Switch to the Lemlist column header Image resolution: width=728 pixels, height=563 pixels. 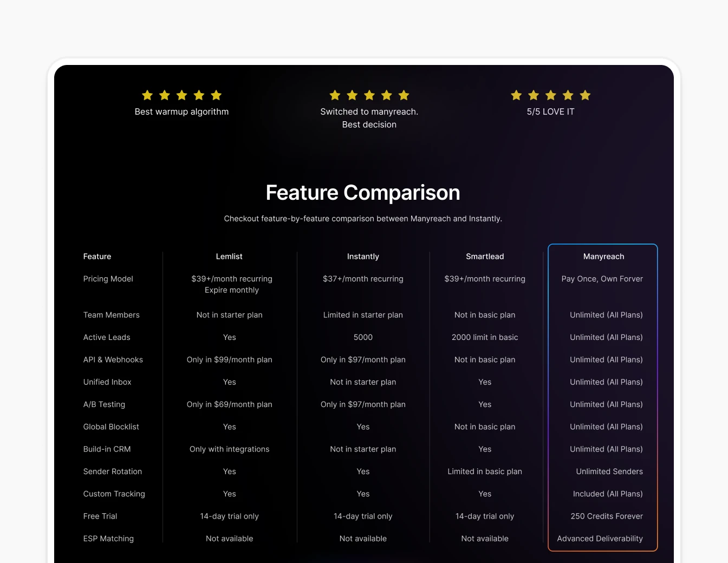point(229,256)
